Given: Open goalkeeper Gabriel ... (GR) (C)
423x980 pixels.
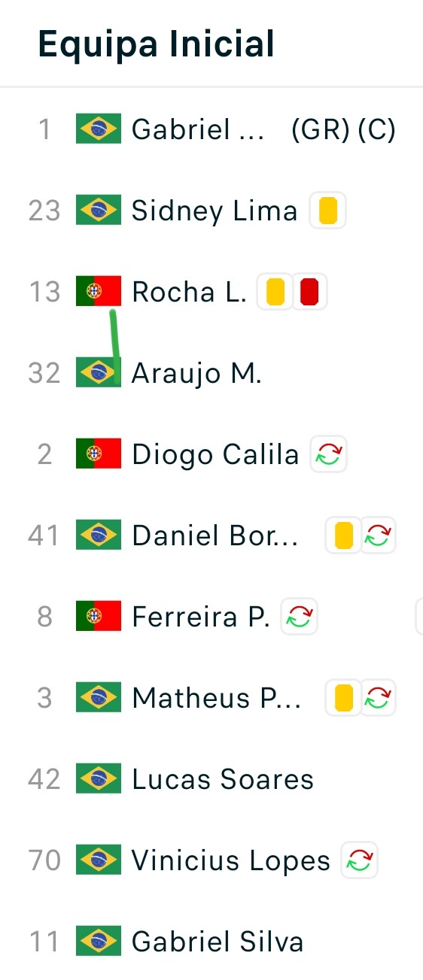Looking at the screenshot, I should point(263,129).
